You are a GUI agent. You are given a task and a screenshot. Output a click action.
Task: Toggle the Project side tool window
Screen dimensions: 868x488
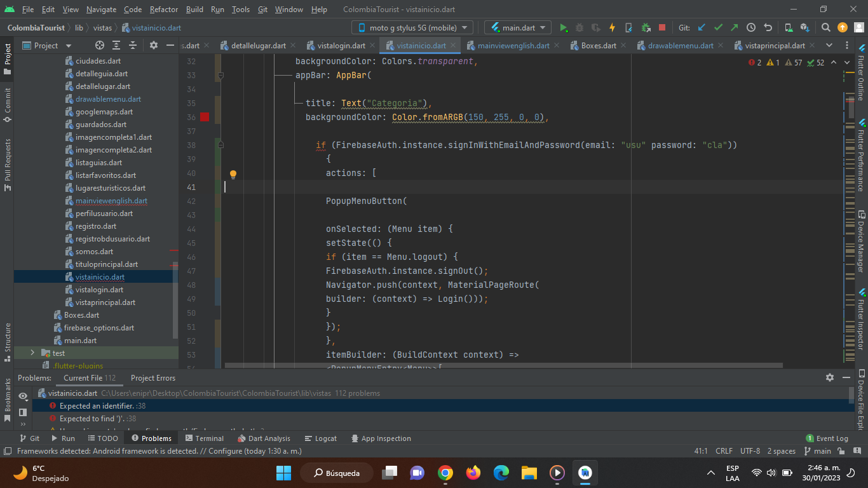pyautogui.click(x=7, y=58)
